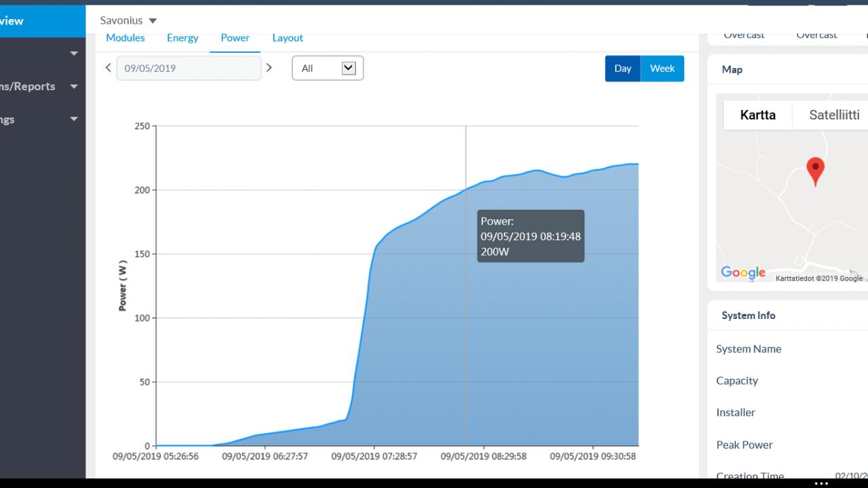This screenshot has height=488, width=868.
Task: Click the System Name label
Action: 749,349
